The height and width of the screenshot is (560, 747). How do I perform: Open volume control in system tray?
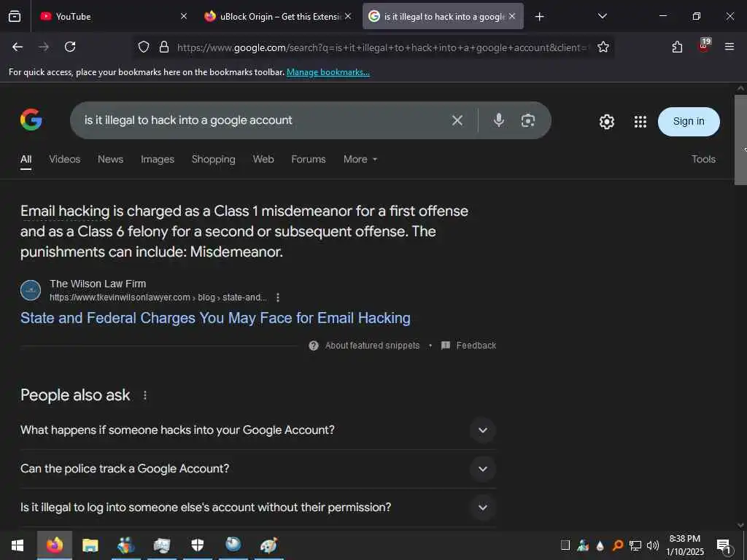[x=653, y=545]
